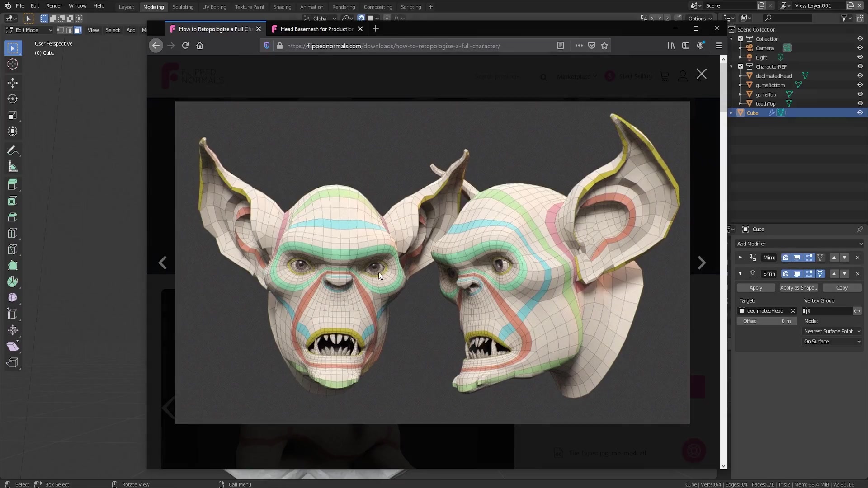Click the browser home button

point(200,46)
